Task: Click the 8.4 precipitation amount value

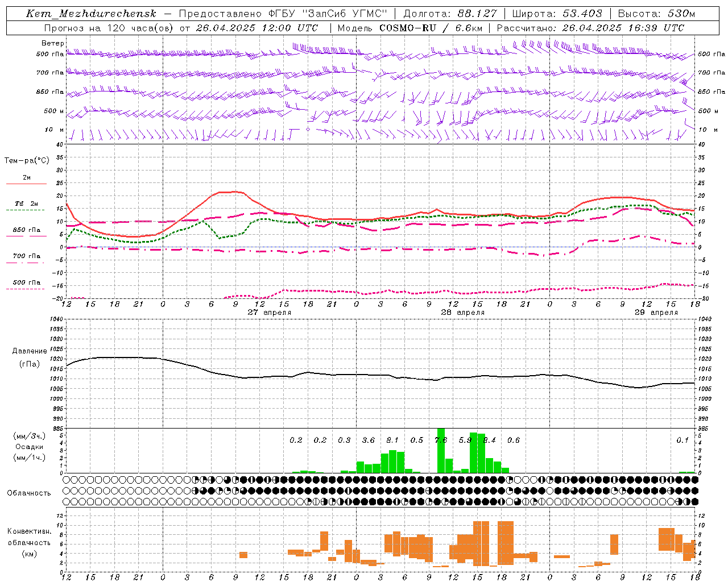Action: pos(489,440)
